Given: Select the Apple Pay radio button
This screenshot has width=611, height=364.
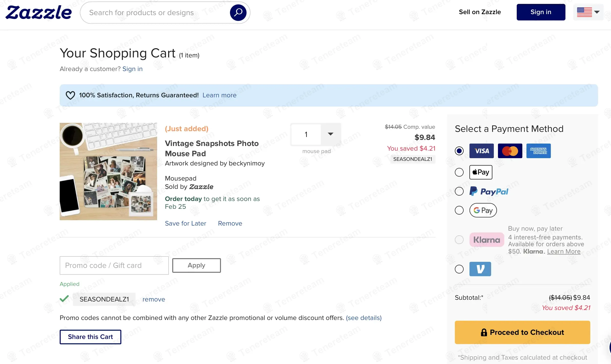Looking at the screenshot, I should [x=459, y=172].
